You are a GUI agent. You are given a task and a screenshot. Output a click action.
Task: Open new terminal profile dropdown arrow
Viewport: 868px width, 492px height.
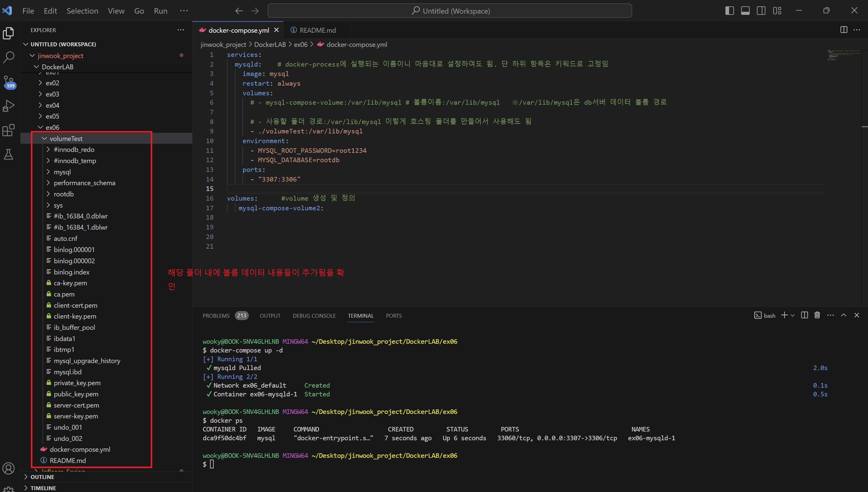pos(793,315)
